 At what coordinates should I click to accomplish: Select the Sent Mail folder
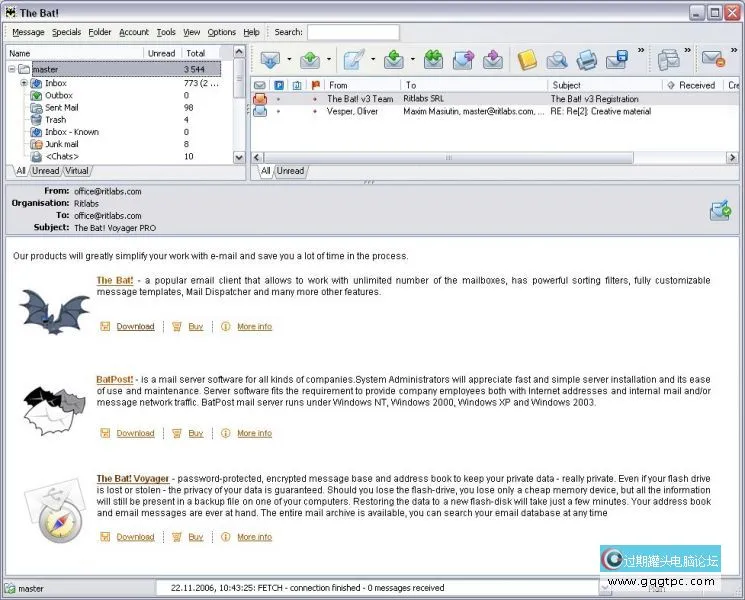(61, 108)
